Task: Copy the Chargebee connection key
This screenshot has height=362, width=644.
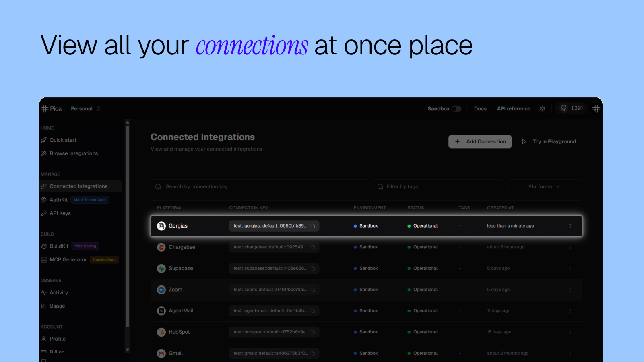Action: (x=313, y=247)
